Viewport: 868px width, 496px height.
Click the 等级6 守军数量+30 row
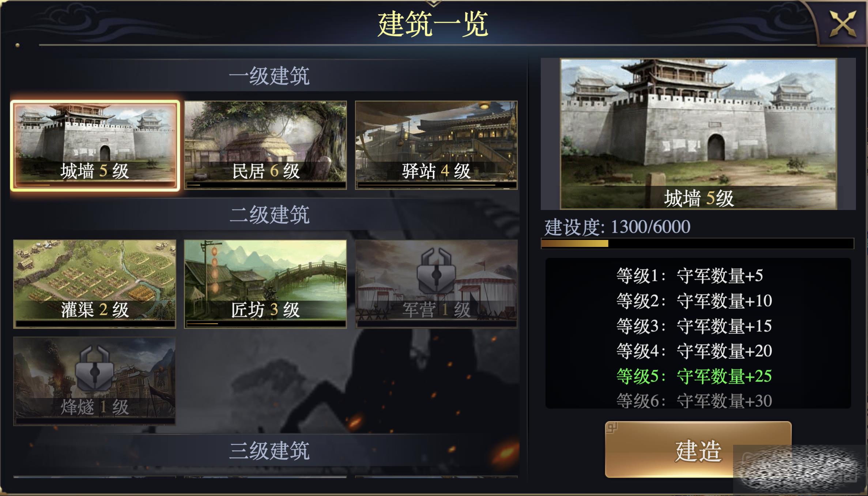[694, 401]
